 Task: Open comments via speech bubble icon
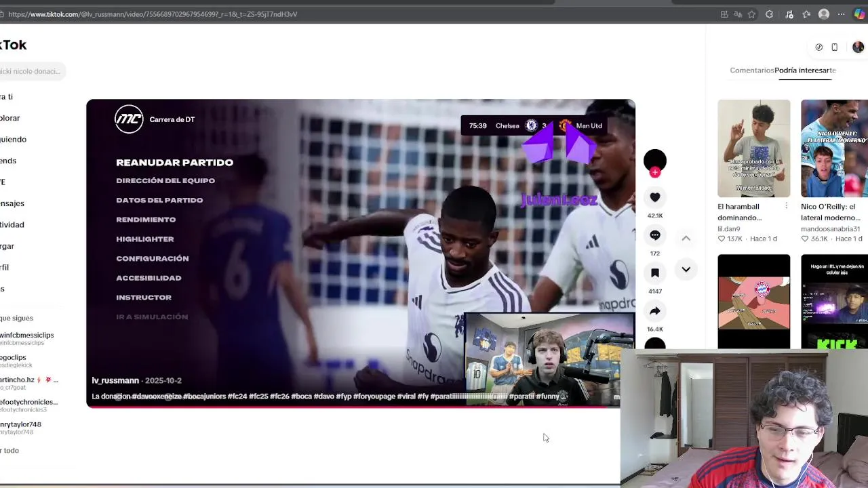(x=655, y=235)
